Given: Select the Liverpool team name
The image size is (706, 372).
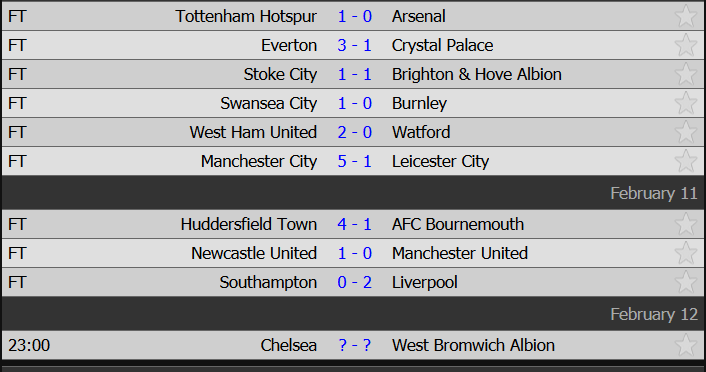Looking at the screenshot, I should [x=425, y=282].
